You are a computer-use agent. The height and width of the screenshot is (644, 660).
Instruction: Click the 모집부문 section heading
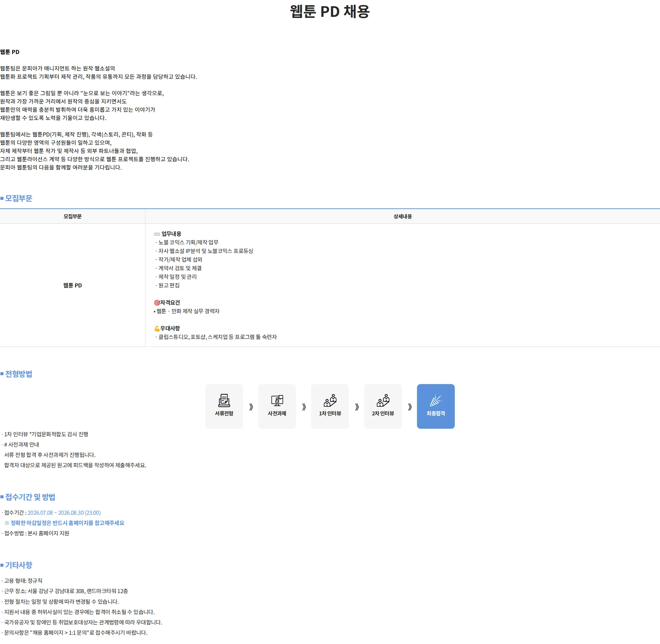point(19,198)
